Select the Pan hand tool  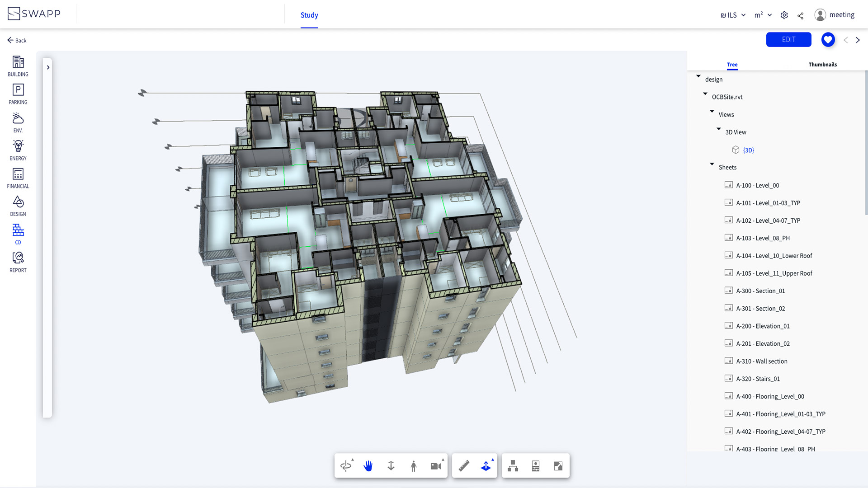pos(368,466)
